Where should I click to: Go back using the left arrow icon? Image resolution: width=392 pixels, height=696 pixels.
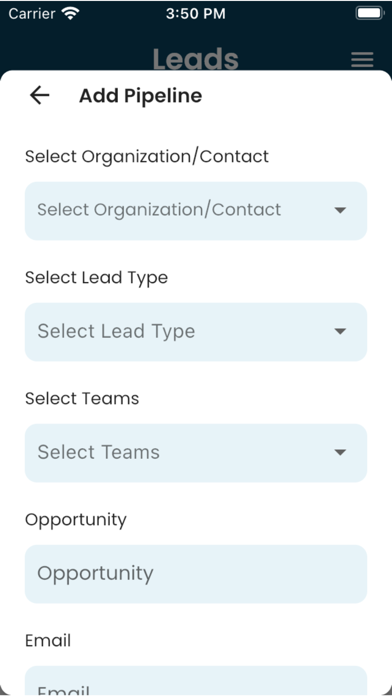[40, 95]
